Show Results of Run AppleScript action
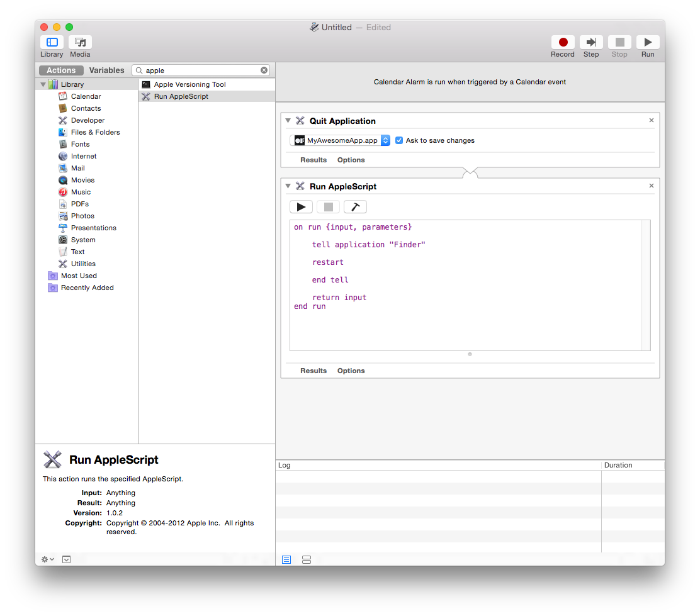This screenshot has height=616, width=700. coord(313,371)
